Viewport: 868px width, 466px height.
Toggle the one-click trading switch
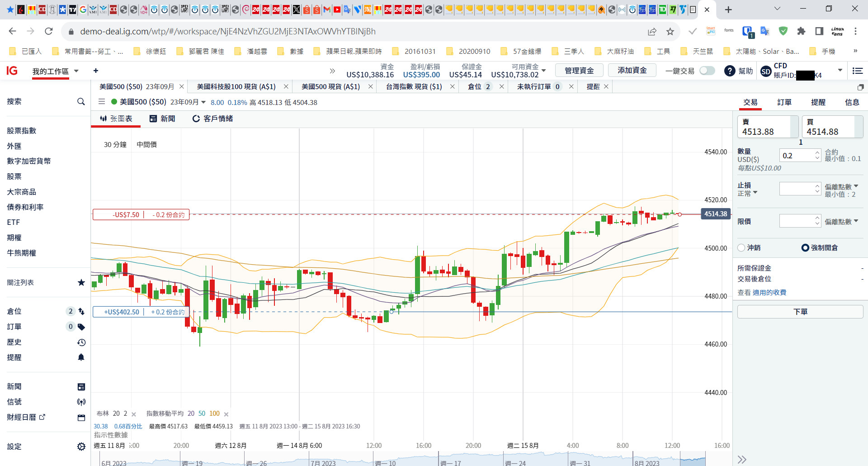707,71
